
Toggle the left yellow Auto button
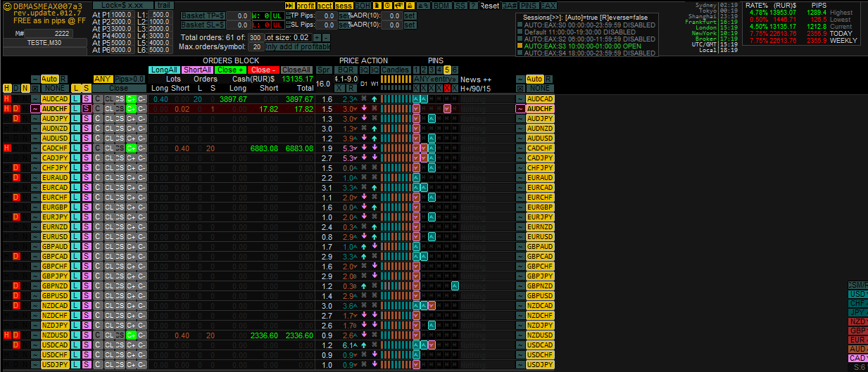(x=49, y=79)
